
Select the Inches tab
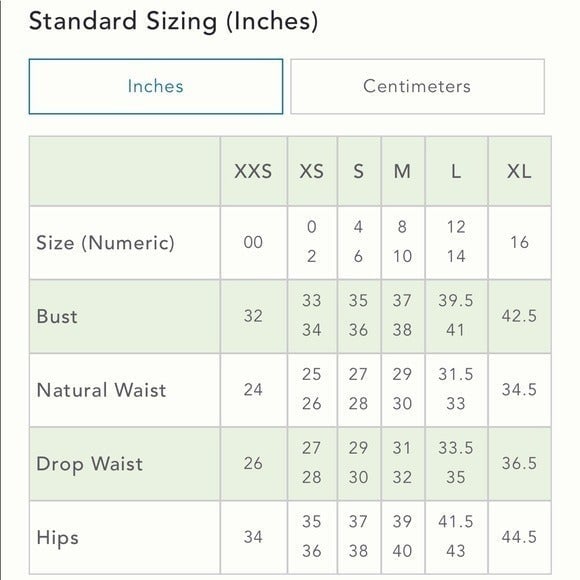[x=156, y=87]
